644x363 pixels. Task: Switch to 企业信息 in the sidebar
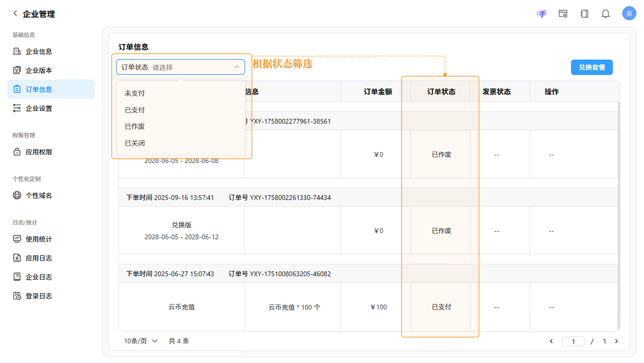tap(39, 52)
